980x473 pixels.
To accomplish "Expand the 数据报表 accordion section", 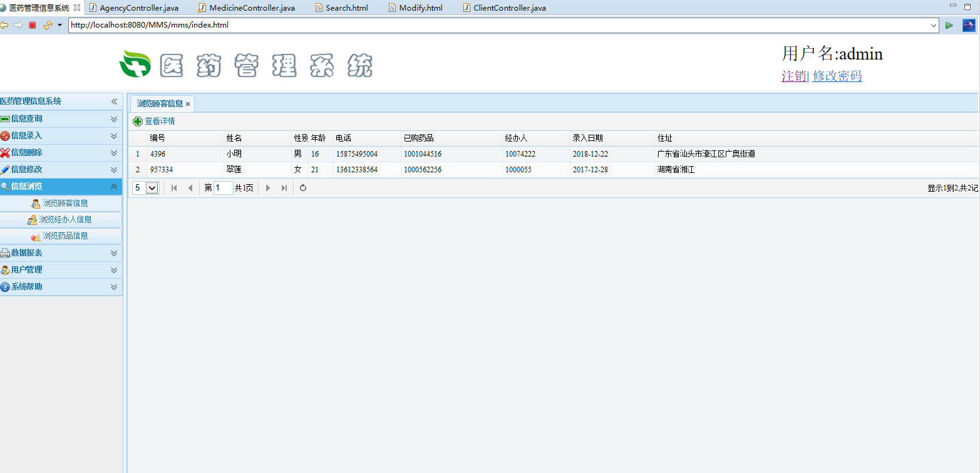I will pos(114,253).
